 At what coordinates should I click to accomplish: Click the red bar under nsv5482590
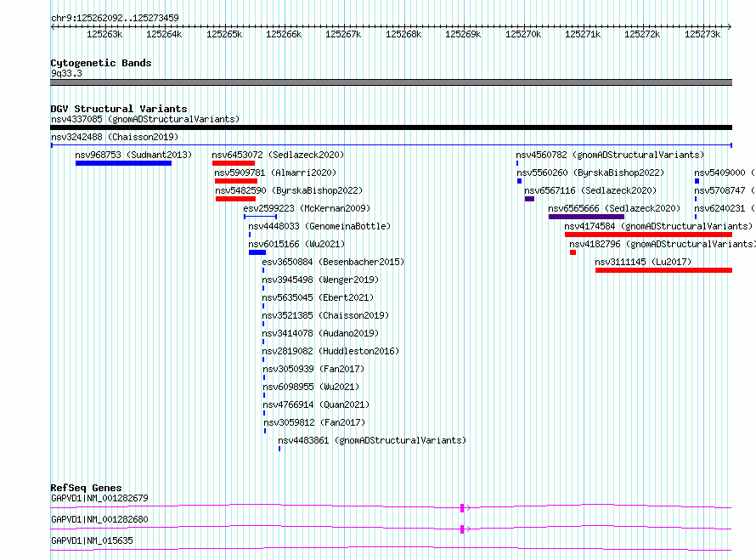coord(236,199)
